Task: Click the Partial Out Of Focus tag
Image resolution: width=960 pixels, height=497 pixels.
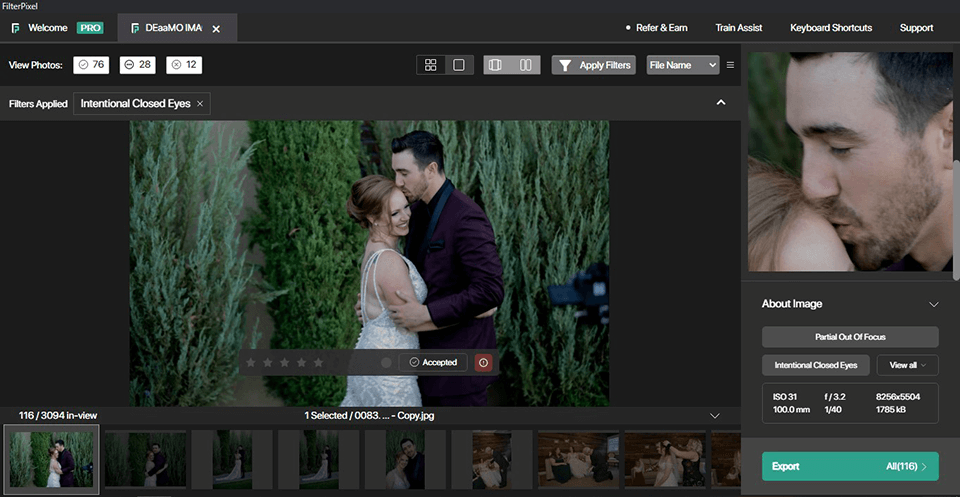Action: [850, 337]
